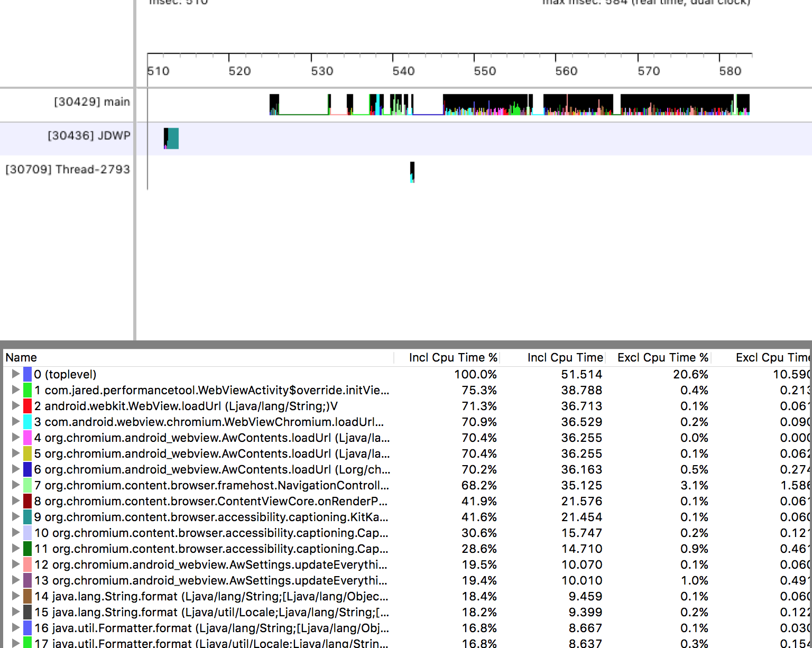Viewport: 812px width, 648px height.
Task: Select row 12 AwSettings.updateEverything method
Action: click(210, 564)
